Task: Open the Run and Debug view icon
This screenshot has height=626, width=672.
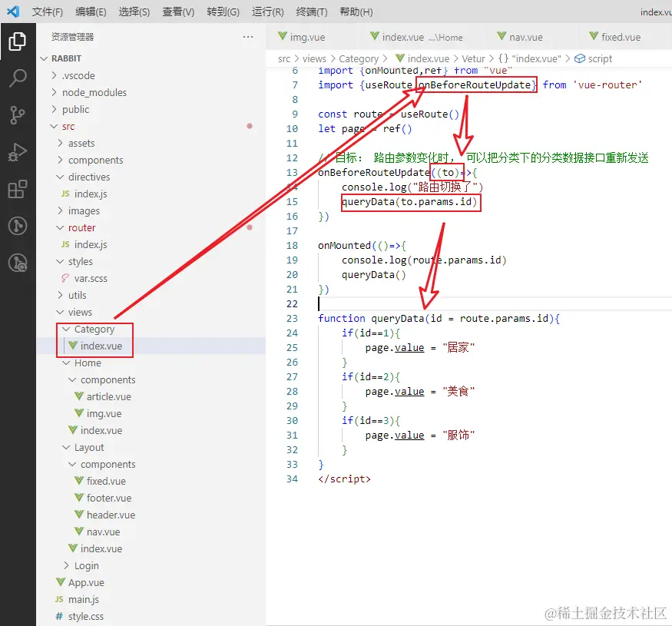Action: [x=18, y=152]
